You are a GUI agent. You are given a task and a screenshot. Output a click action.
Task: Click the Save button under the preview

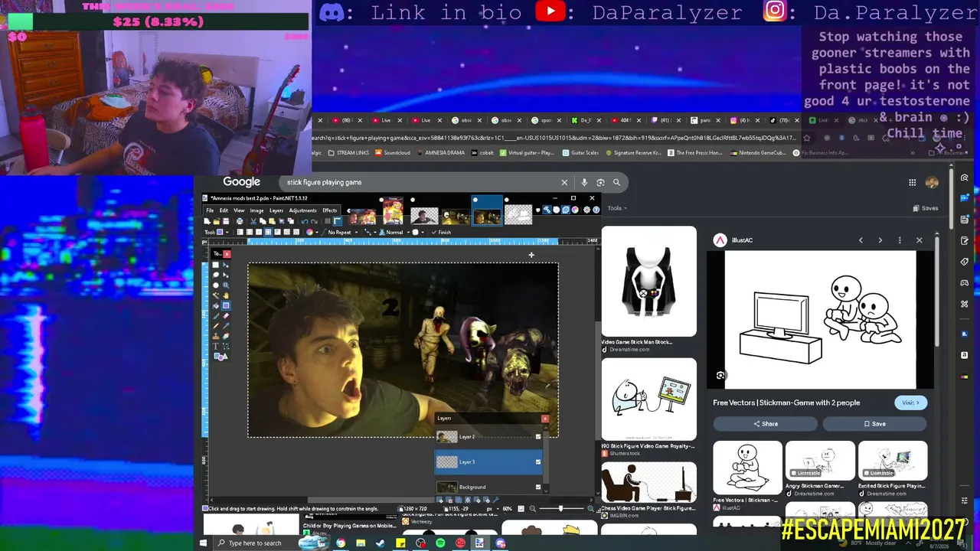[x=875, y=424]
